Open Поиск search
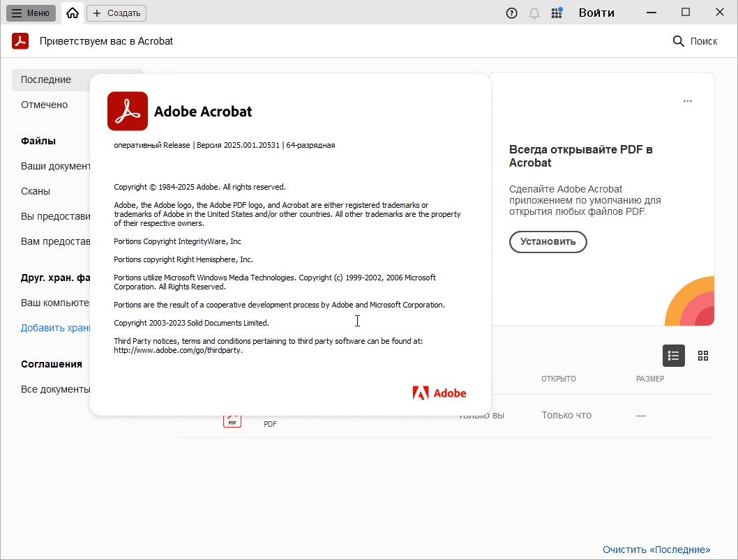The height and width of the screenshot is (560, 738). click(x=695, y=41)
